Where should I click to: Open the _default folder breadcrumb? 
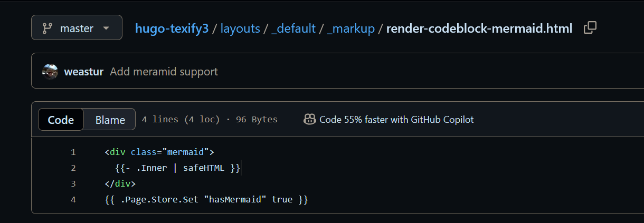[293, 28]
